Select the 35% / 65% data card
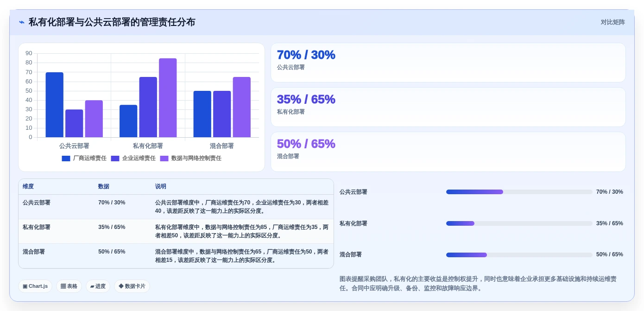Viewport: 644px width, 311px height. tap(448, 107)
